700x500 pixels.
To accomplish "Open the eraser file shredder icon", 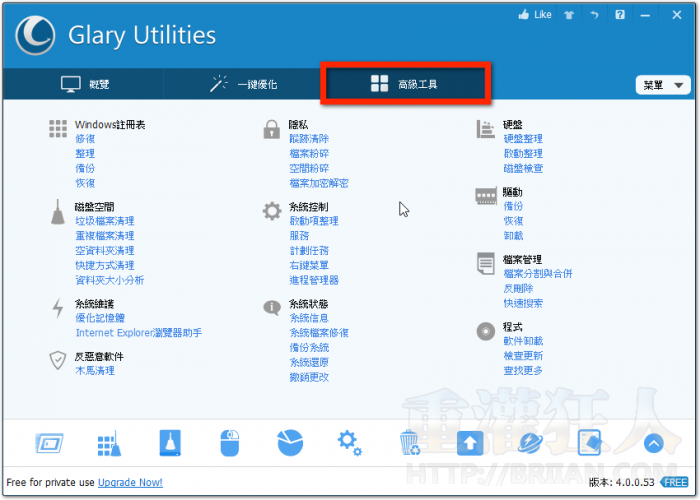I will [x=590, y=443].
